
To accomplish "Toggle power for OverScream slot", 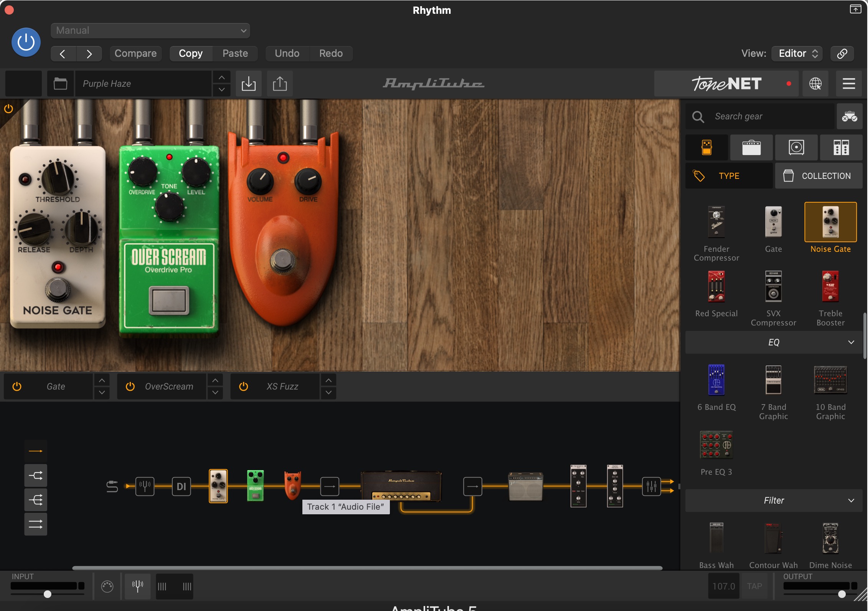I will (x=130, y=386).
